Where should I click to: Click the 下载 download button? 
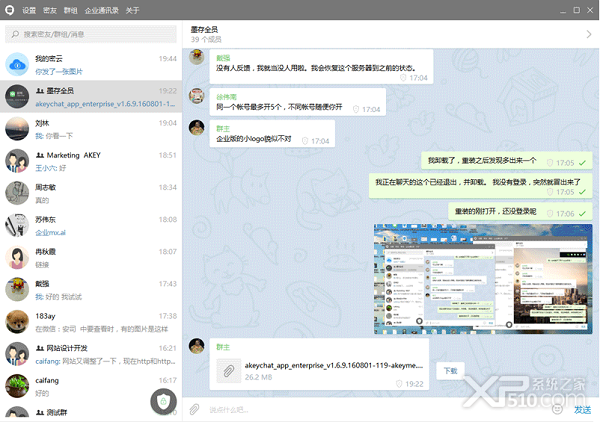click(x=450, y=371)
